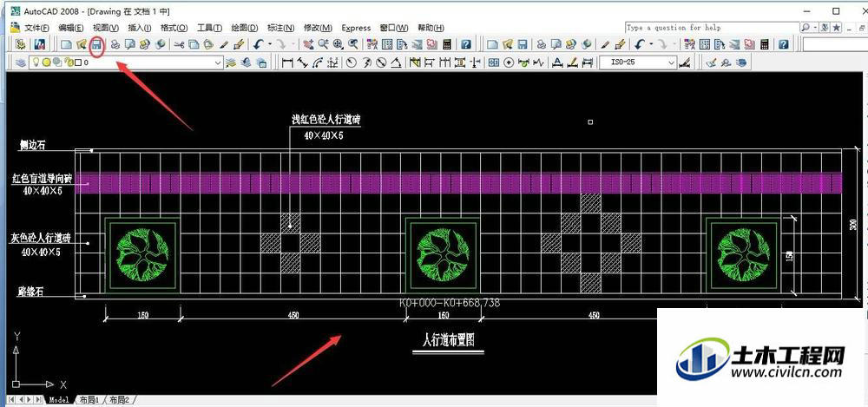868x407 pixels.
Task: Select the Zoom Realtime magnifier tool
Action: click(x=323, y=44)
